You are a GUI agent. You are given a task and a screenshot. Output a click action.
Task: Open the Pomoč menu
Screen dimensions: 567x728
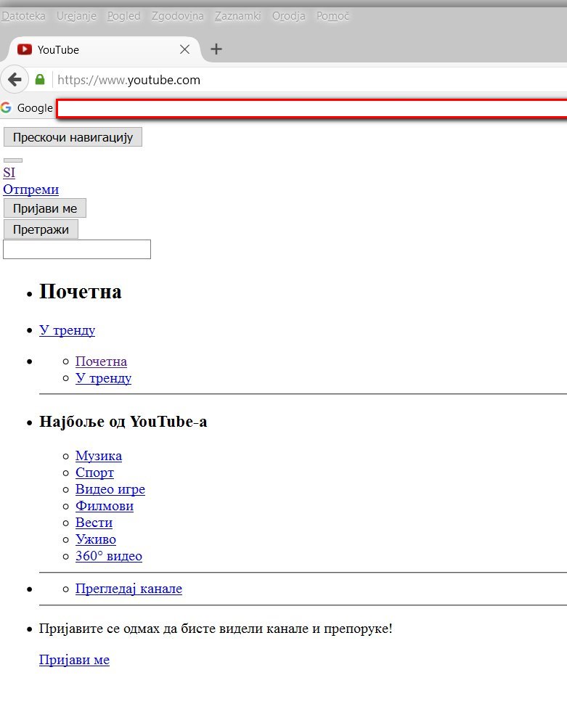(333, 16)
